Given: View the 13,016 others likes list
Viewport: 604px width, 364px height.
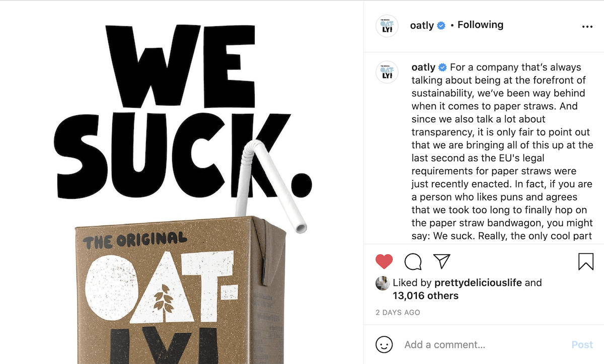Looking at the screenshot, I should pos(425,296).
